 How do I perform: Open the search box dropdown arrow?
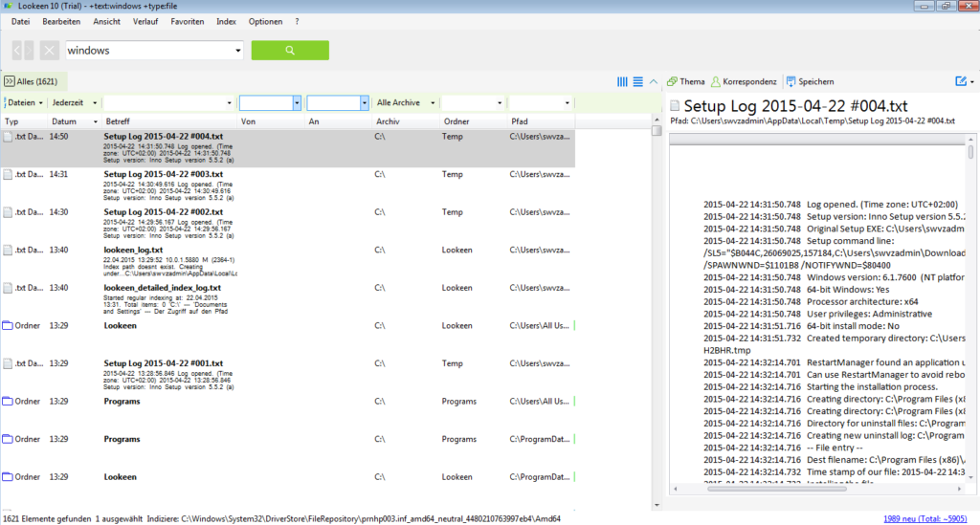coord(237,51)
